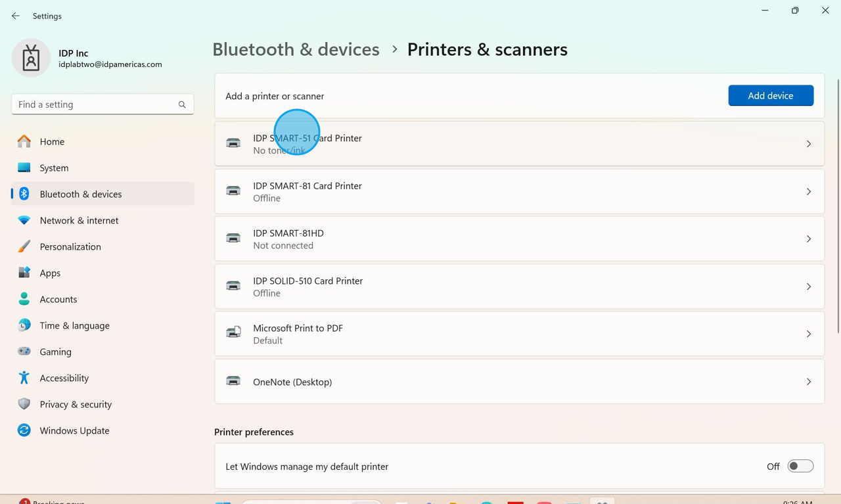Open the Home section icon
This screenshot has height=504, width=841.
(24, 141)
